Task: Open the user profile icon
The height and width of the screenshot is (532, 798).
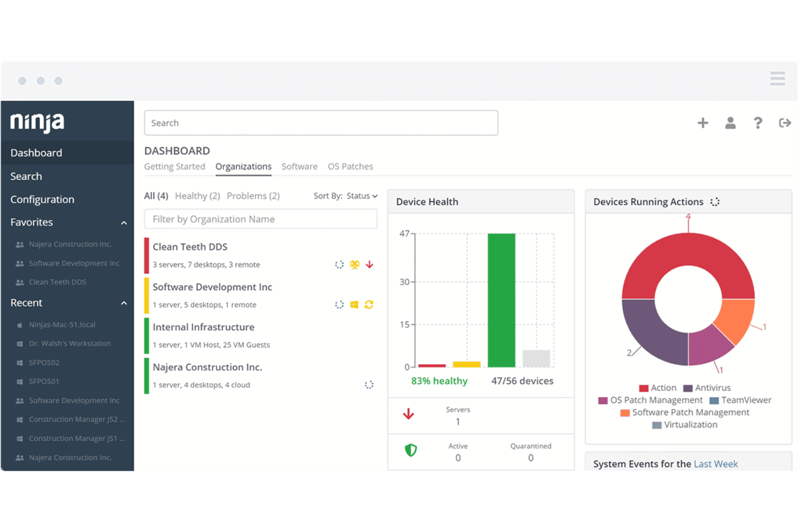Action: pos(730,123)
